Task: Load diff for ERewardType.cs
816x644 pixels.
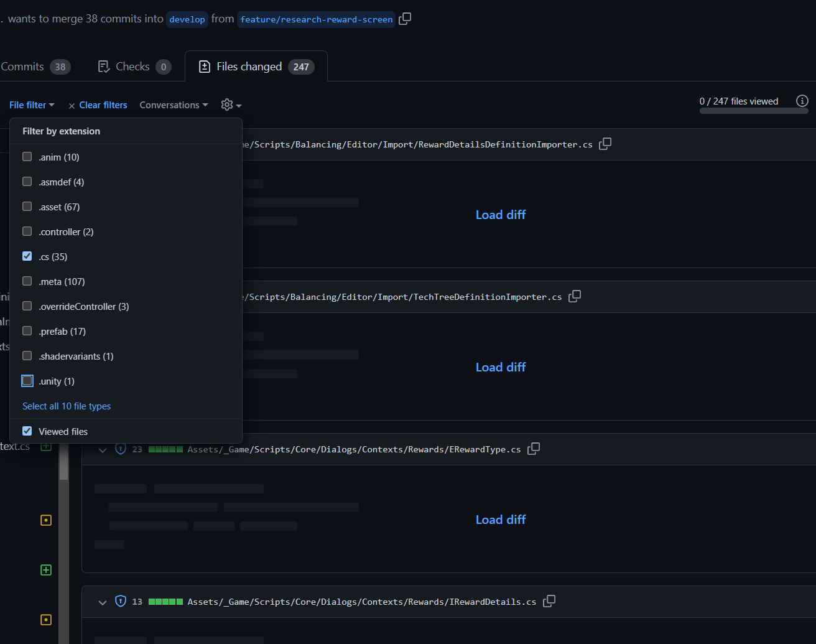Action: 501,520
